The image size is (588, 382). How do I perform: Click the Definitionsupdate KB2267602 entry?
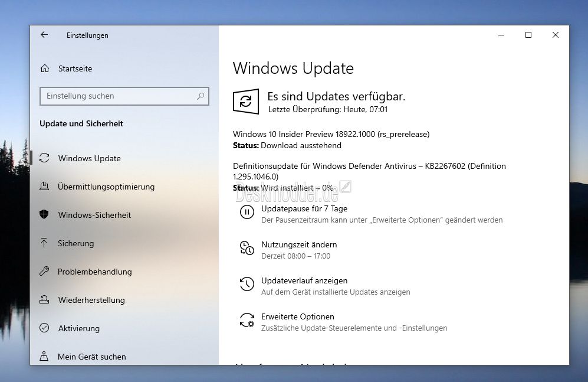(369, 171)
